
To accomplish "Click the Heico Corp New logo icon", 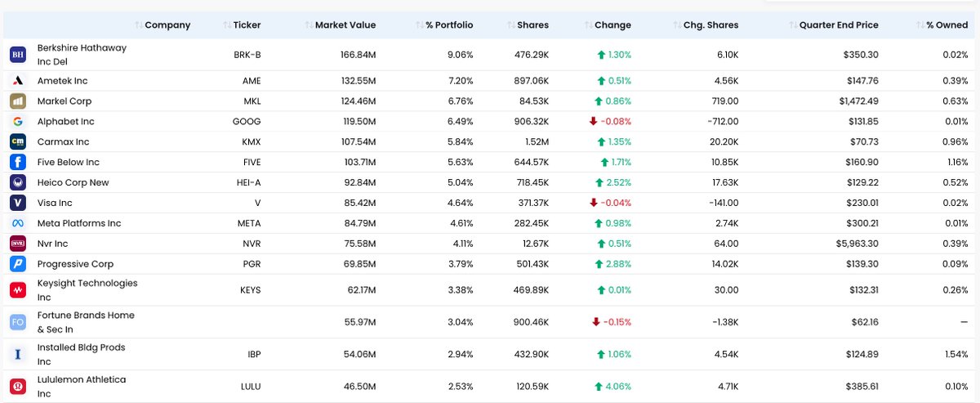I will pos(18,183).
